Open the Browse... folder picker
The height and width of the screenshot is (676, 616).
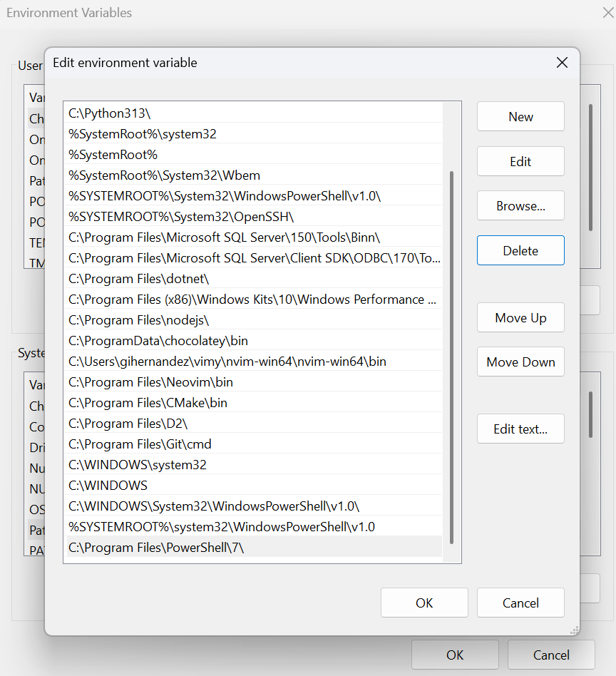pyautogui.click(x=520, y=205)
